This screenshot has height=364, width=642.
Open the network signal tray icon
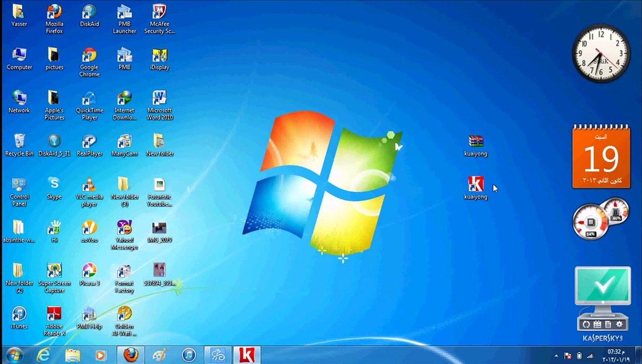[590, 356]
